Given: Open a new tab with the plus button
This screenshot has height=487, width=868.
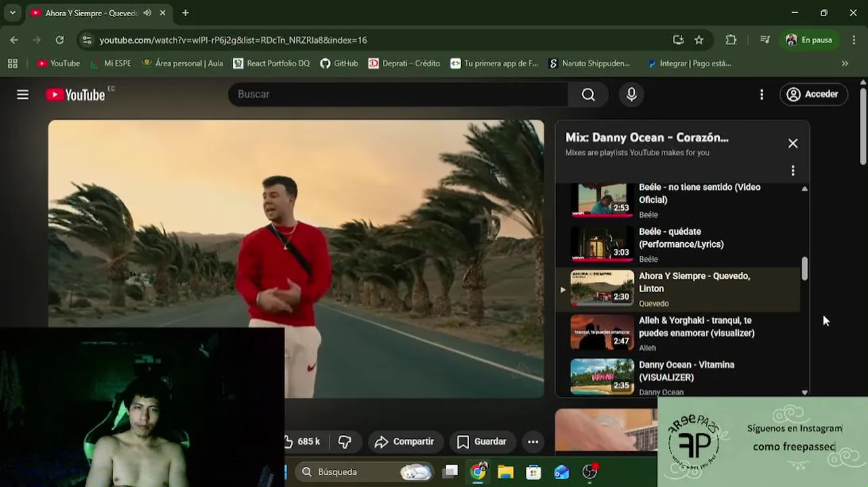Looking at the screenshot, I should (185, 13).
